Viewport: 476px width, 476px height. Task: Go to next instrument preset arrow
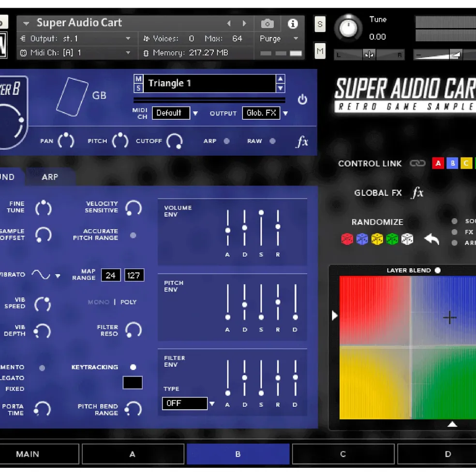pyautogui.click(x=244, y=23)
